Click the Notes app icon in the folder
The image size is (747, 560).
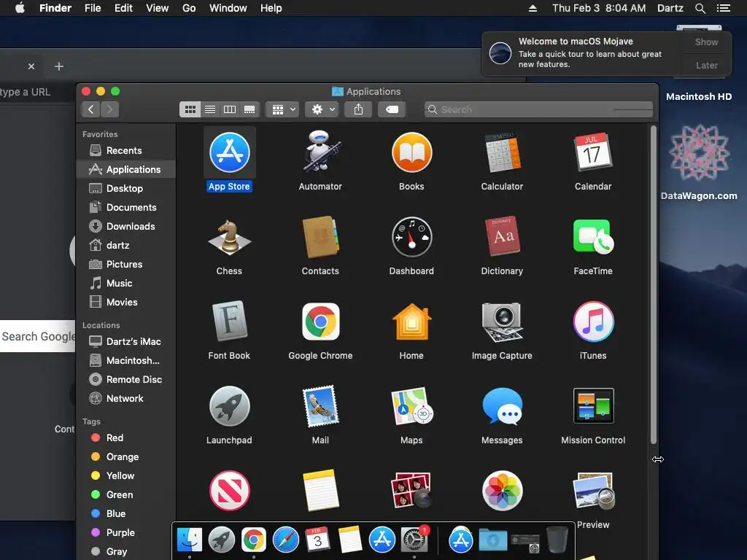(321, 491)
